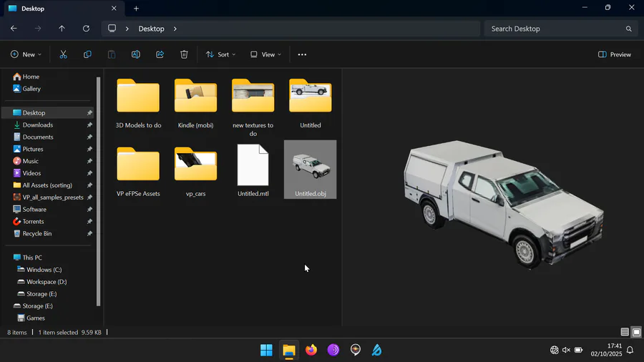This screenshot has width=644, height=362.
Task: Open a new File Explorer tab
Action: (x=136, y=9)
